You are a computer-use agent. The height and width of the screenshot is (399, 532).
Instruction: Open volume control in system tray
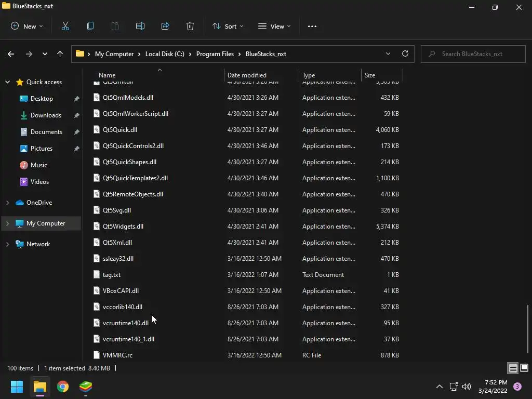(467, 387)
